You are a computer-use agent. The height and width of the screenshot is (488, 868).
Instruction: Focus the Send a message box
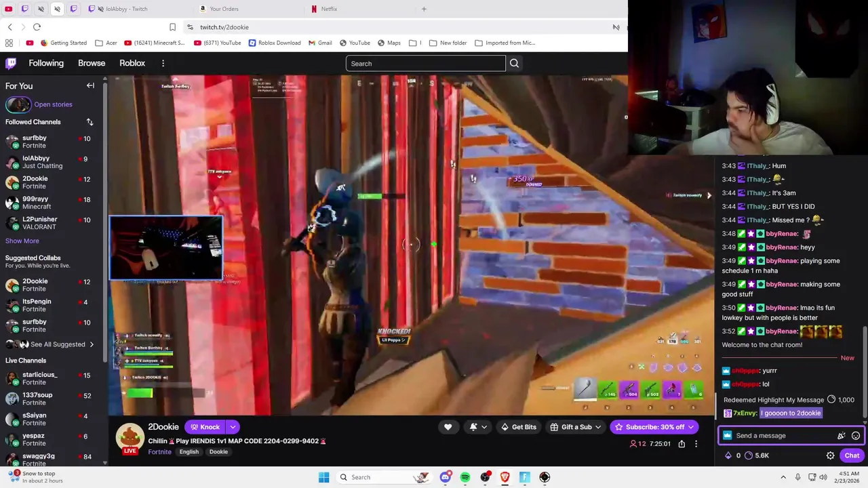click(784, 436)
